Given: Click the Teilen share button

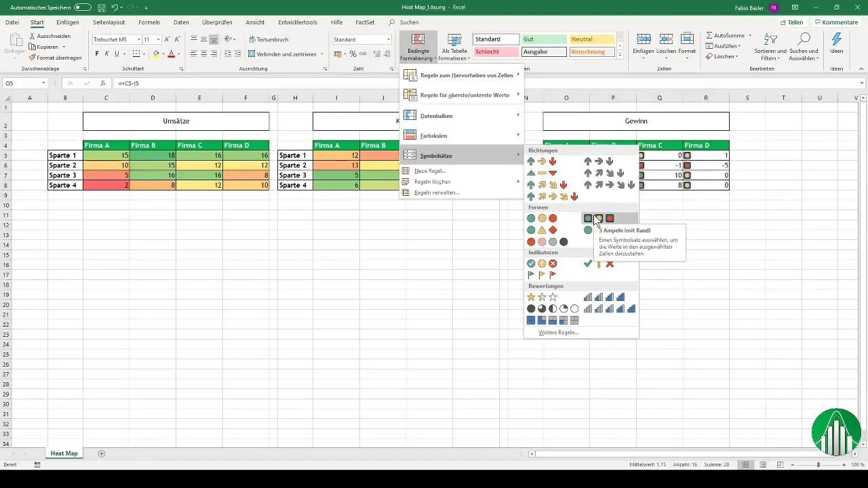Looking at the screenshot, I should 791,22.
